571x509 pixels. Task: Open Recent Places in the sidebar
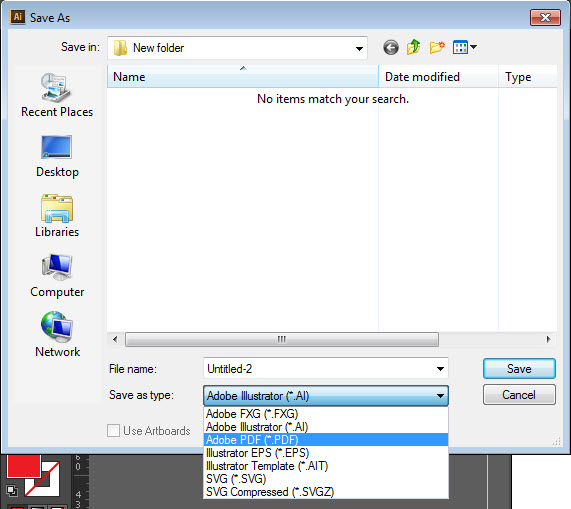57,95
